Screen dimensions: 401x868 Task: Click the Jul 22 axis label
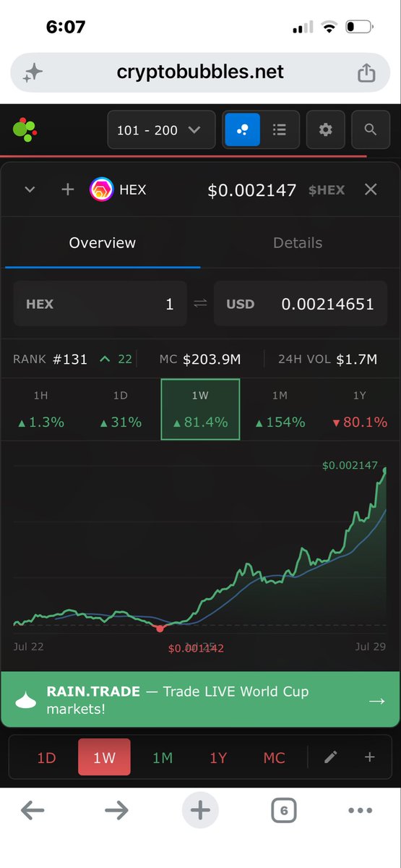[28, 646]
